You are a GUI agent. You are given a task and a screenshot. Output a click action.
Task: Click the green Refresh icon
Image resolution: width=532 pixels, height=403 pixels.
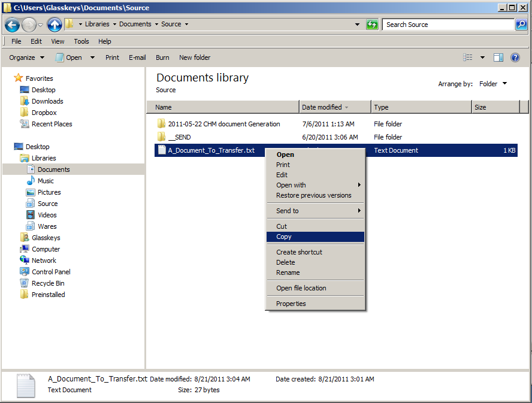(372, 25)
